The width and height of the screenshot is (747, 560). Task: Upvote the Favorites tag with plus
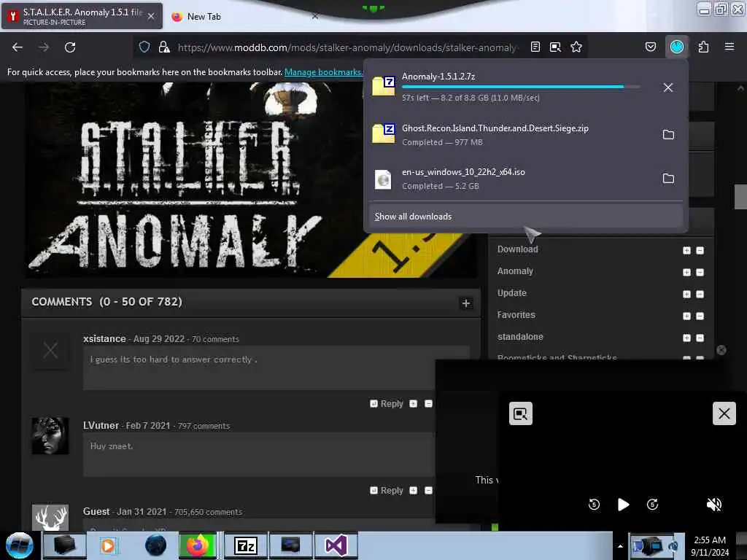pyautogui.click(x=686, y=316)
